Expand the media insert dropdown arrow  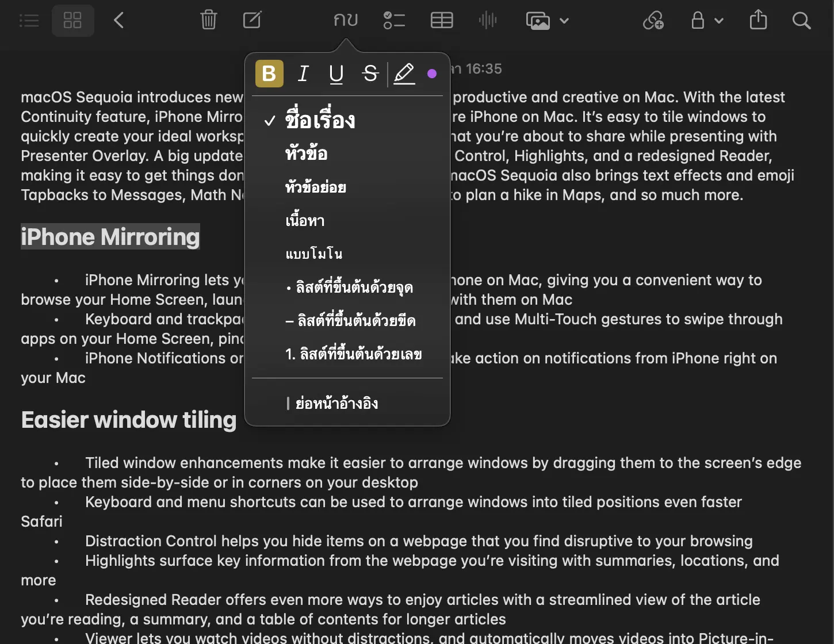(564, 21)
